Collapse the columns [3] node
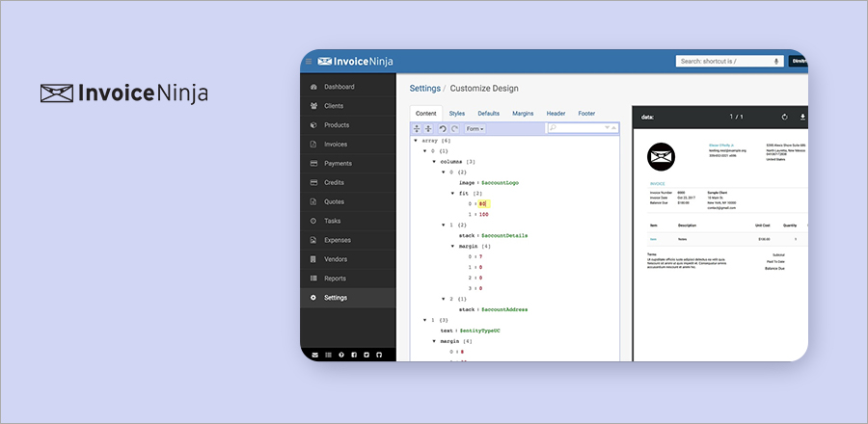Viewport: 868px width, 424px height. click(x=434, y=162)
